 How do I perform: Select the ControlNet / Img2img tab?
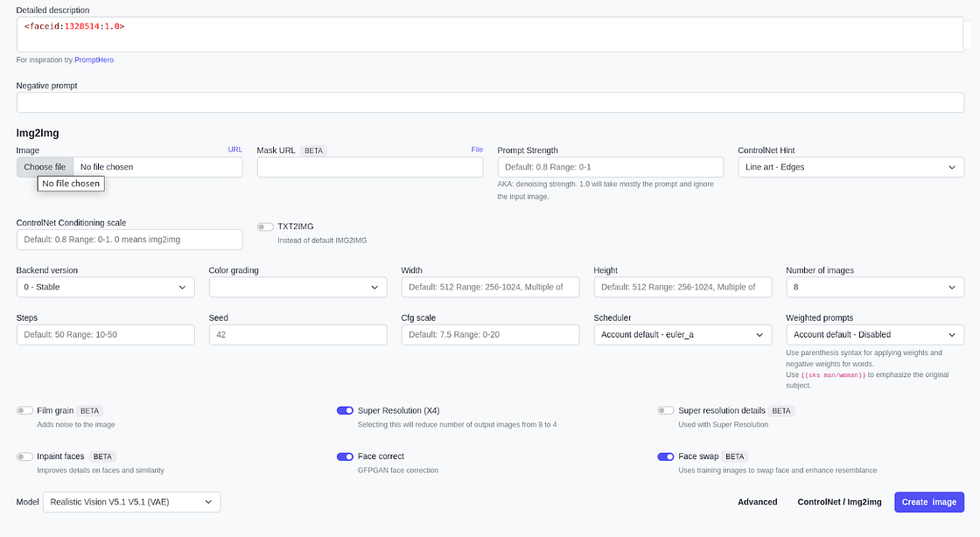pos(839,502)
